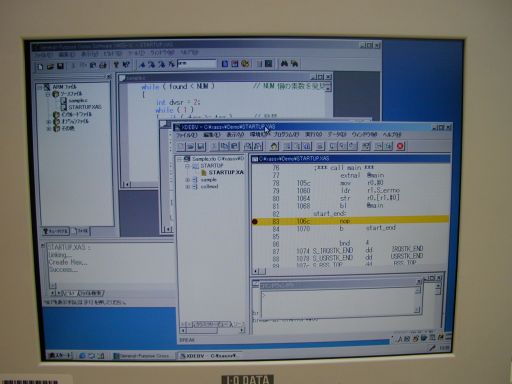This screenshot has height=384, width=512.
Task: Click the print icon in the background editor toolbar
Action: pyautogui.click(x=103, y=65)
